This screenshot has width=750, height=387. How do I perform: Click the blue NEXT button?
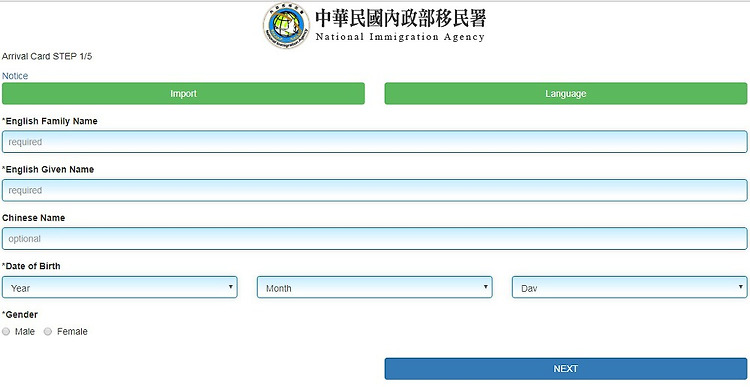point(565,369)
